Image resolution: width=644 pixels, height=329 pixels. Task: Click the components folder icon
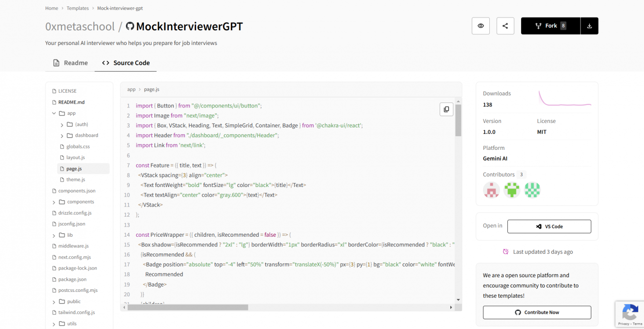[62, 202]
